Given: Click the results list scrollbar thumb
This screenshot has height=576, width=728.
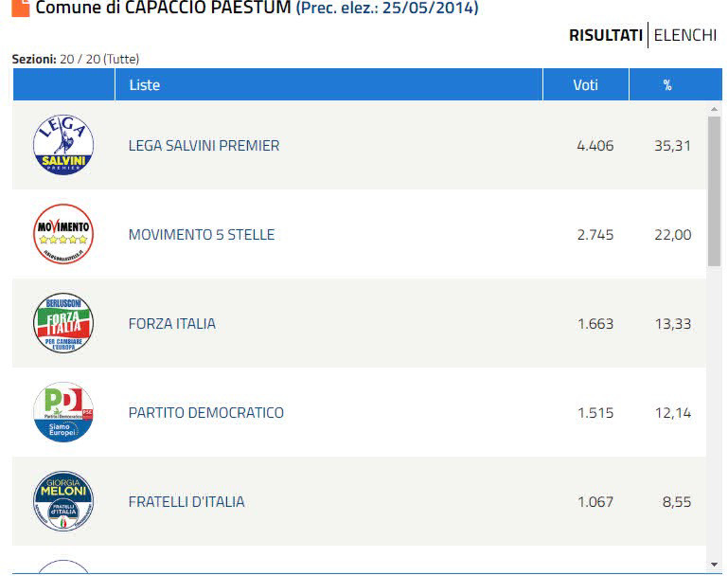Looking at the screenshot, I should (x=714, y=189).
